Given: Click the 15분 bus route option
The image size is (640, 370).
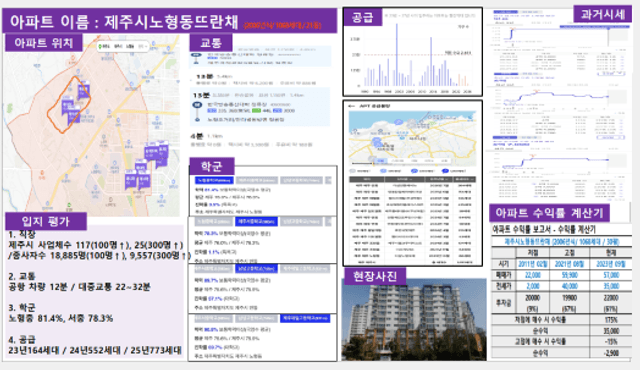Looking at the screenshot, I should [x=260, y=108].
